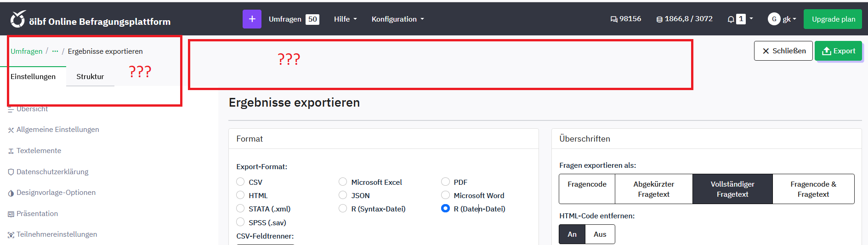Set HTML-Code entfernen to Aus
Viewport: 868px width, 245px height.
(600, 234)
